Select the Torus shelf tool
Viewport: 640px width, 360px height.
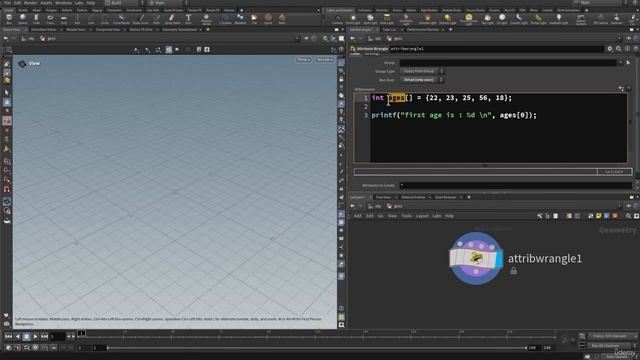pyautogui.click(x=50, y=18)
